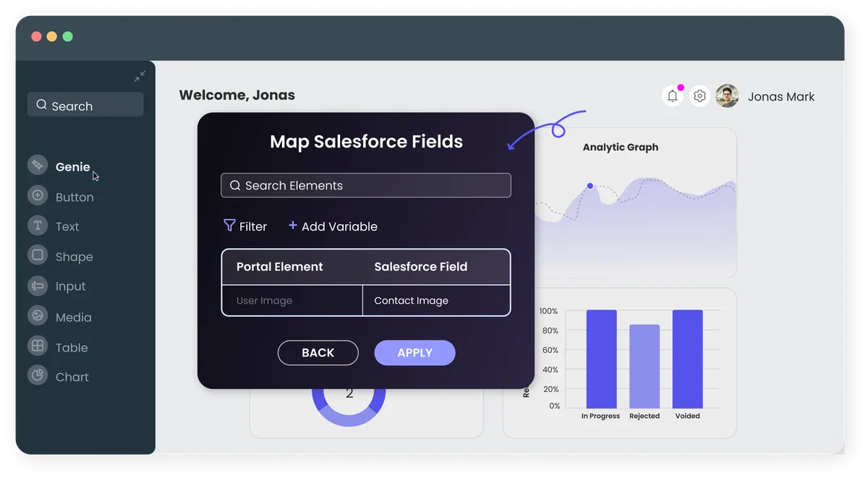Image resolution: width=868 pixels, height=478 pixels.
Task: Click the green window maximize dot
Action: click(x=67, y=36)
